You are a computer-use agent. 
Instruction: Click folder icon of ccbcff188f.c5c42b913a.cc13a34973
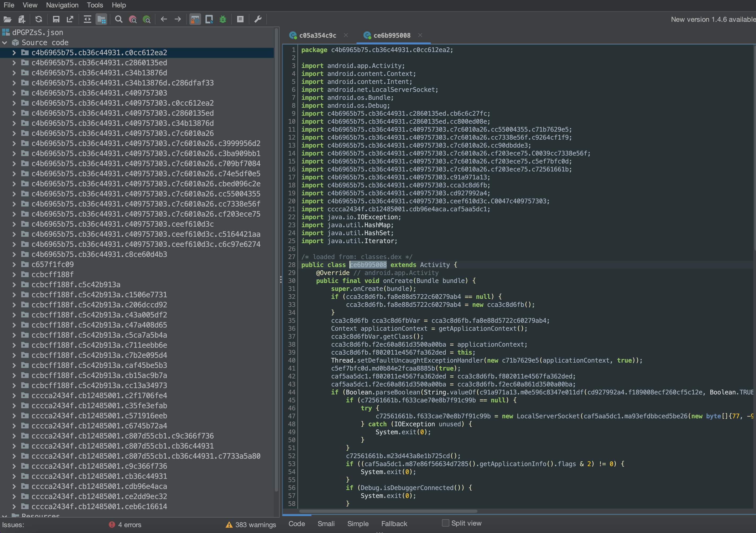coord(25,385)
